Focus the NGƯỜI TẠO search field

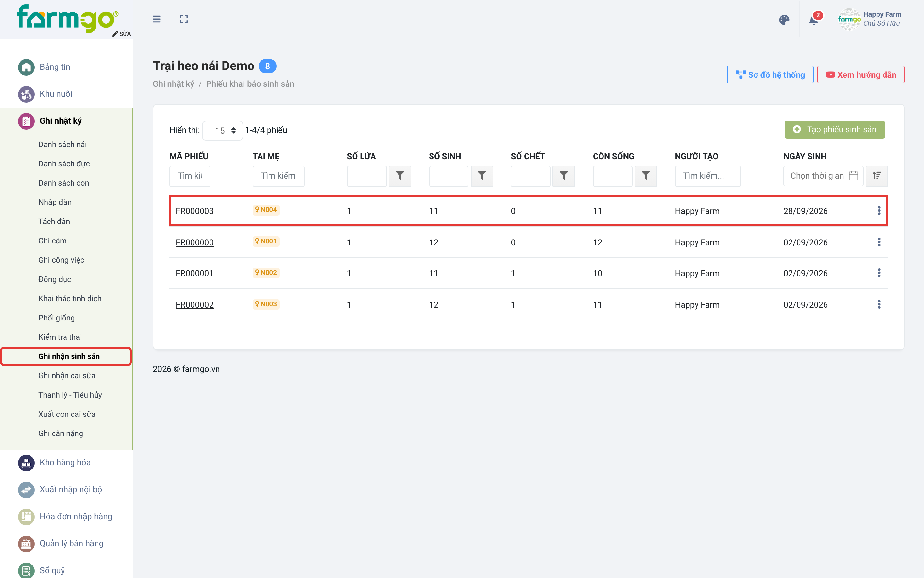(708, 176)
